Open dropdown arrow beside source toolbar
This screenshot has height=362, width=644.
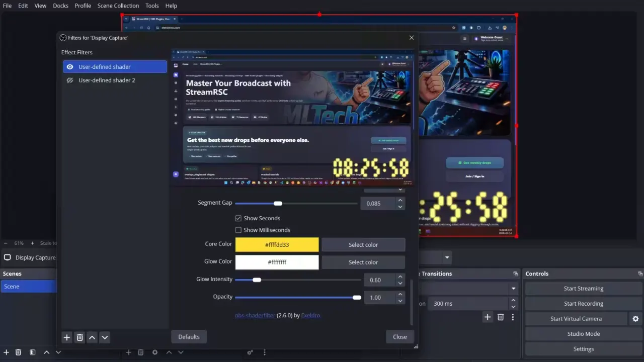click(447, 258)
